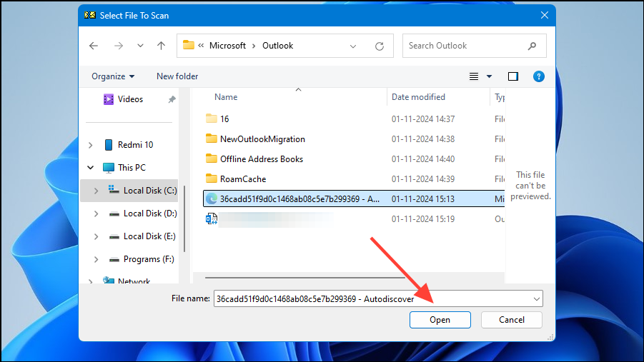Screen dimensions: 644x362
Task: Open the Organize menu
Action: pyautogui.click(x=113, y=76)
